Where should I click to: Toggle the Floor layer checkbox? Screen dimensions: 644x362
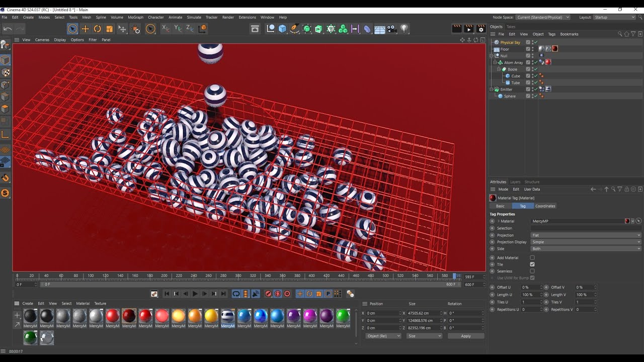tap(528, 49)
